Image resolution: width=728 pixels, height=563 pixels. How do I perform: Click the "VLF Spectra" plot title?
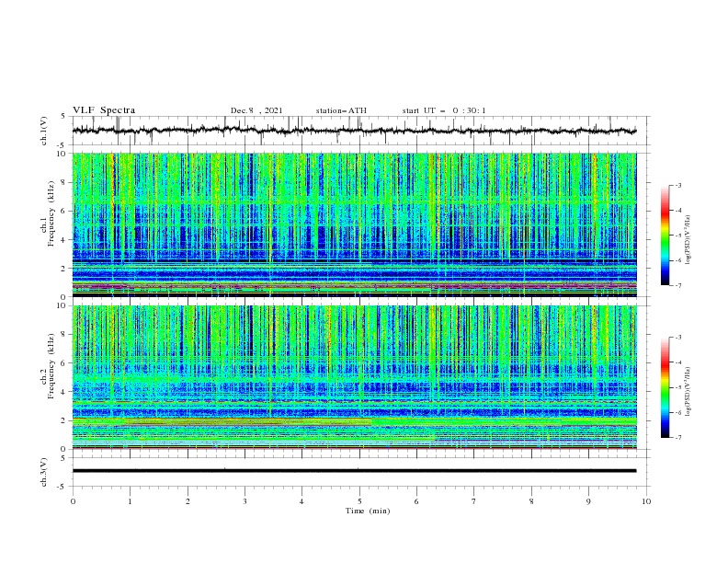click(x=104, y=110)
